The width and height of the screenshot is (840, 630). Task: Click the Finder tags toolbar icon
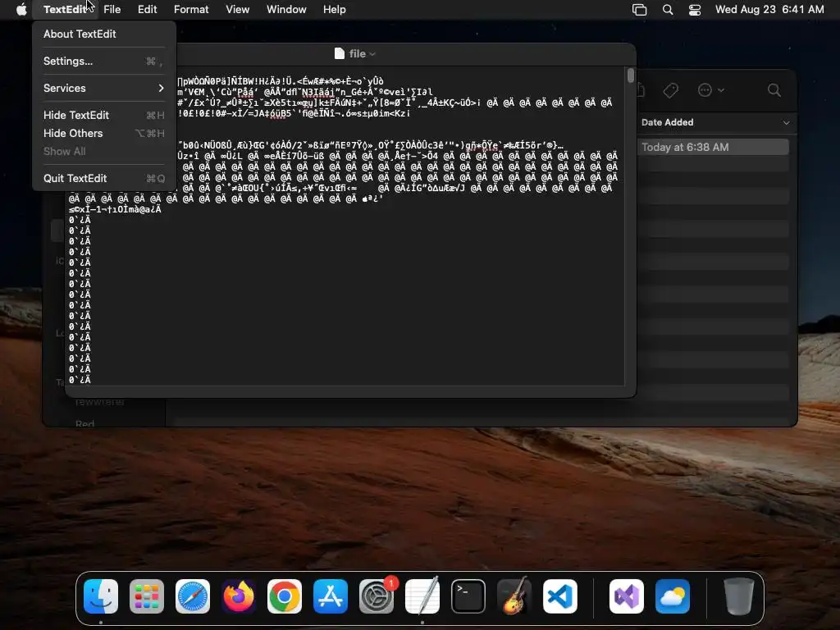[x=670, y=90]
